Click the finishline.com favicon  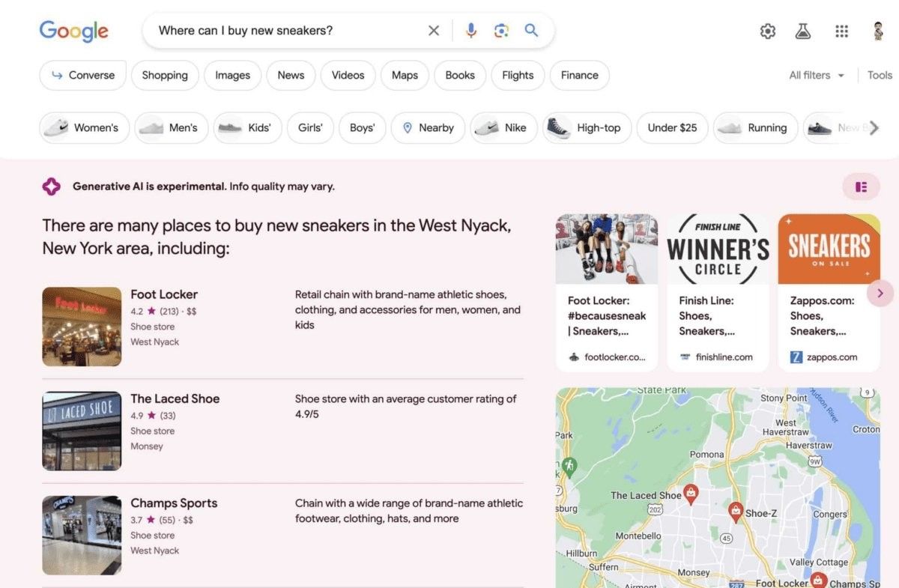point(685,357)
